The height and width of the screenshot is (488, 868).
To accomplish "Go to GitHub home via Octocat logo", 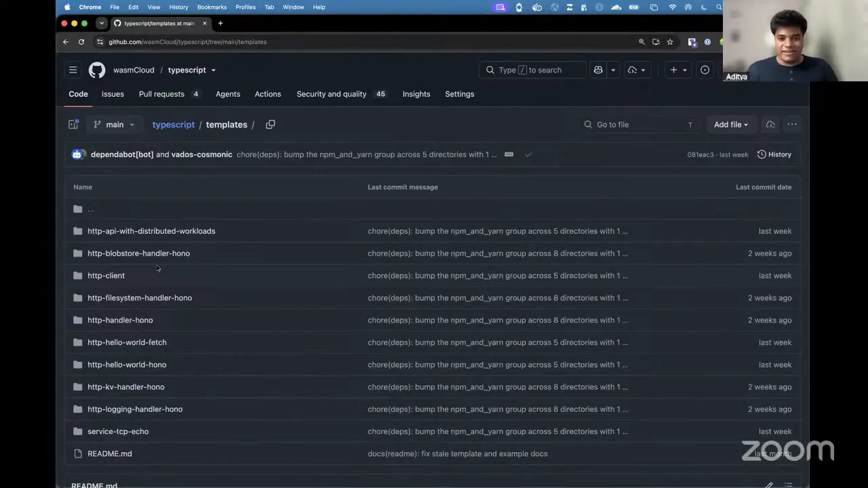I will (x=97, y=70).
